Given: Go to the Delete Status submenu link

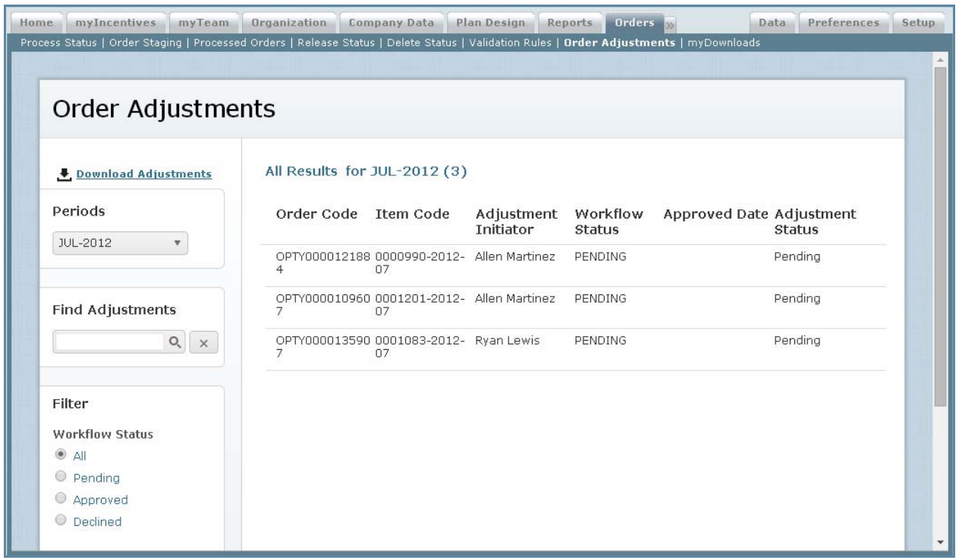Looking at the screenshot, I should tap(424, 42).
